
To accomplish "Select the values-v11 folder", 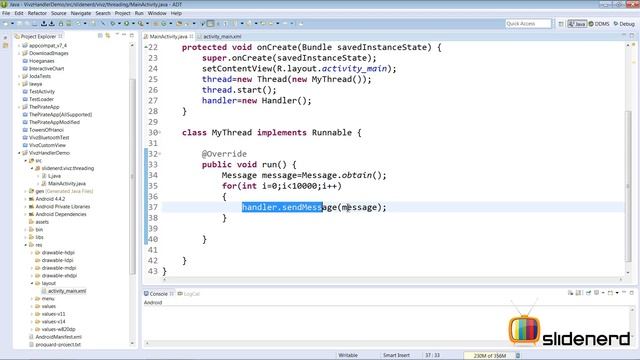I will point(53,314).
